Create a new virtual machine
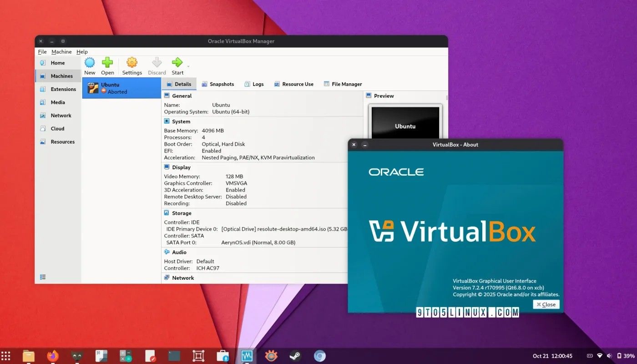This screenshot has width=637, height=364. click(x=90, y=66)
